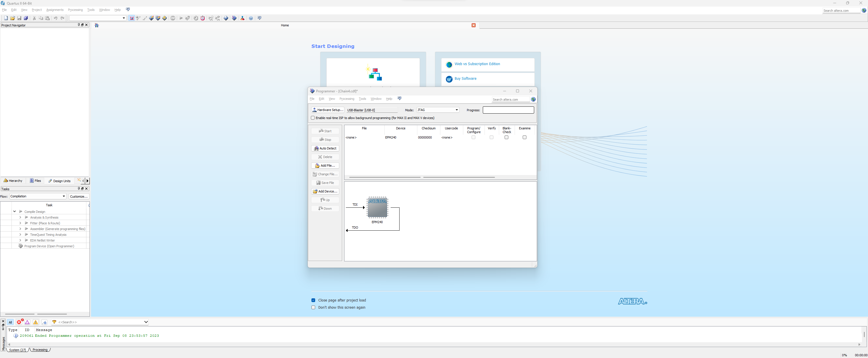Click the Programmer Progress bar
The width and height of the screenshot is (868, 358).
click(508, 110)
